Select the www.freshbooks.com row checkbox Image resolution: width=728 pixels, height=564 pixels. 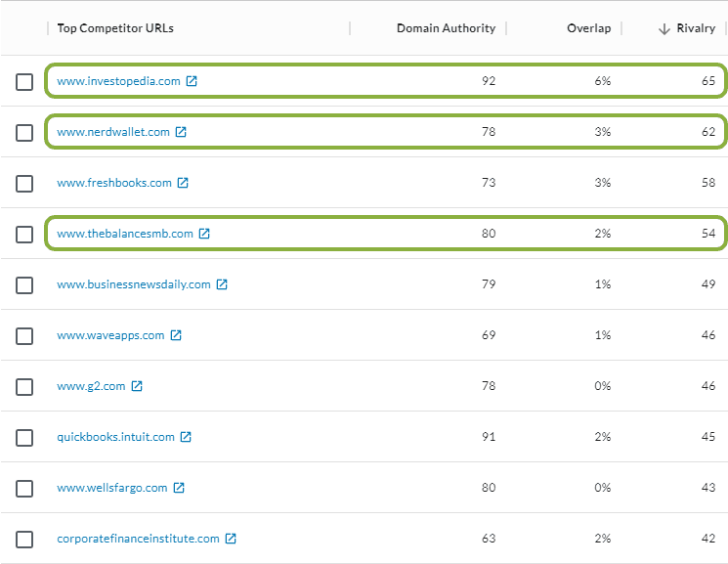click(24, 184)
